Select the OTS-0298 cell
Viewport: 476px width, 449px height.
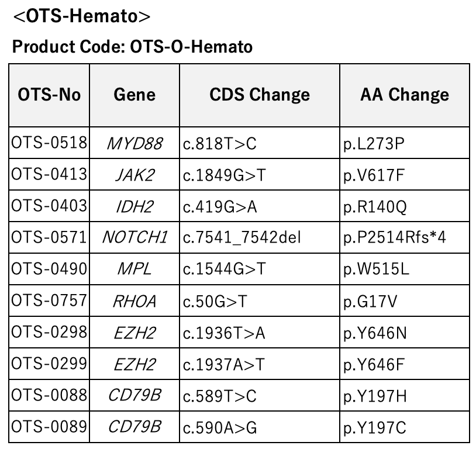pos(49,332)
